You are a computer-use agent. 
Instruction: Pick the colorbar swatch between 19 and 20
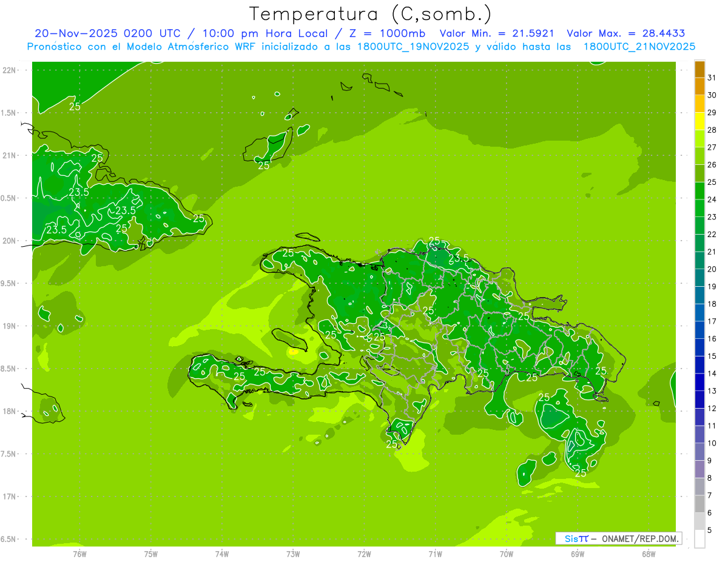point(699,278)
